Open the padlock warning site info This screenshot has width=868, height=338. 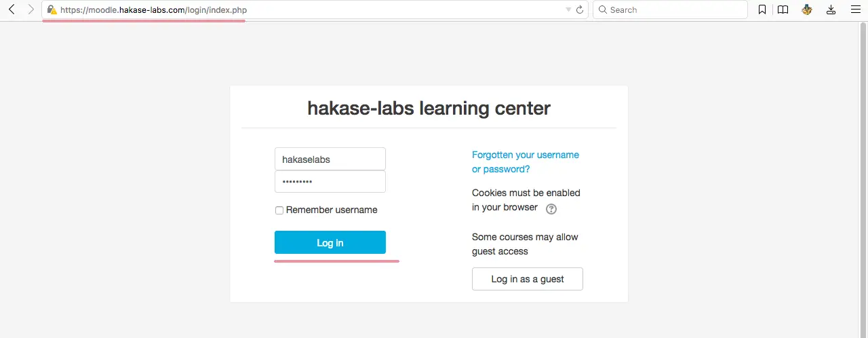coord(52,10)
